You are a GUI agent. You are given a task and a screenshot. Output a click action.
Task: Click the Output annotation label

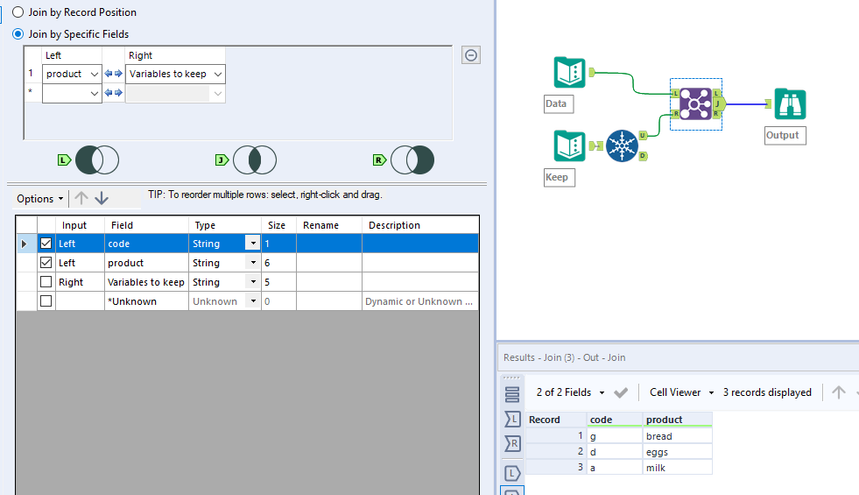coord(784,135)
